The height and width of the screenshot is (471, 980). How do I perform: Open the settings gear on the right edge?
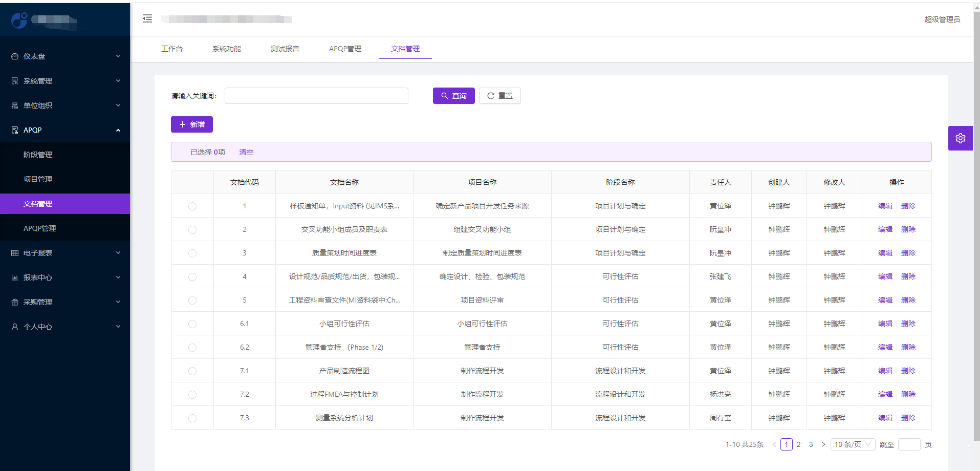pos(961,138)
